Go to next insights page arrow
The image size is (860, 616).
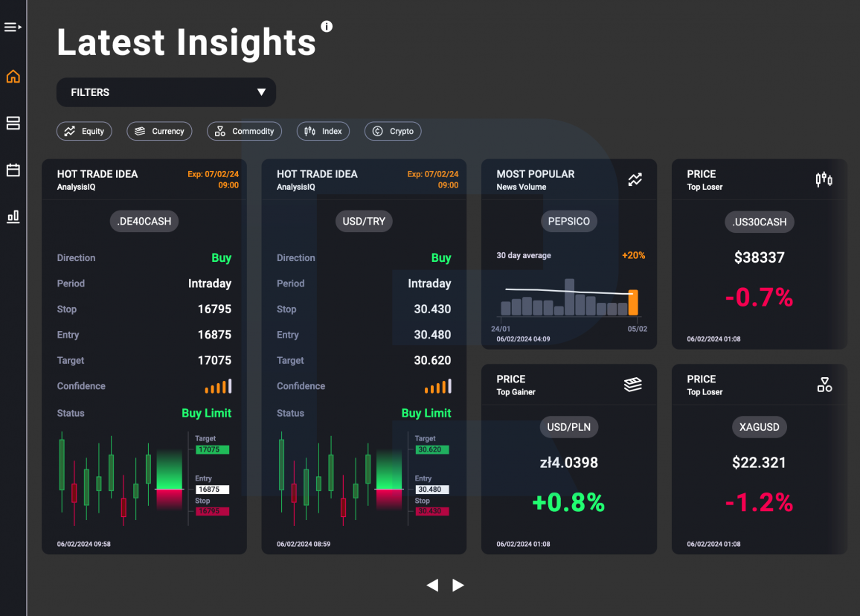click(458, 585)
